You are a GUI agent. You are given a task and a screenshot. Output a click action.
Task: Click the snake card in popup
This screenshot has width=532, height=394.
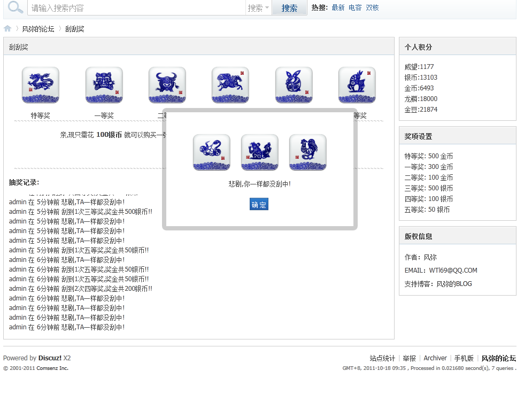tap(212, 152)
